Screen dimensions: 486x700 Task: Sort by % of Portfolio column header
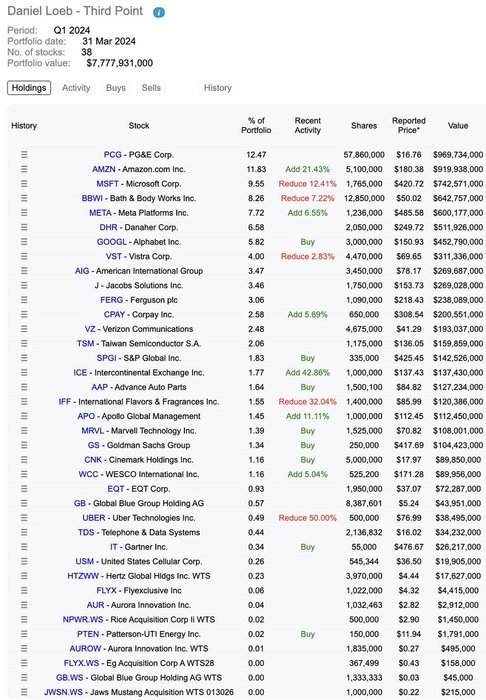(x=256, y=125)
